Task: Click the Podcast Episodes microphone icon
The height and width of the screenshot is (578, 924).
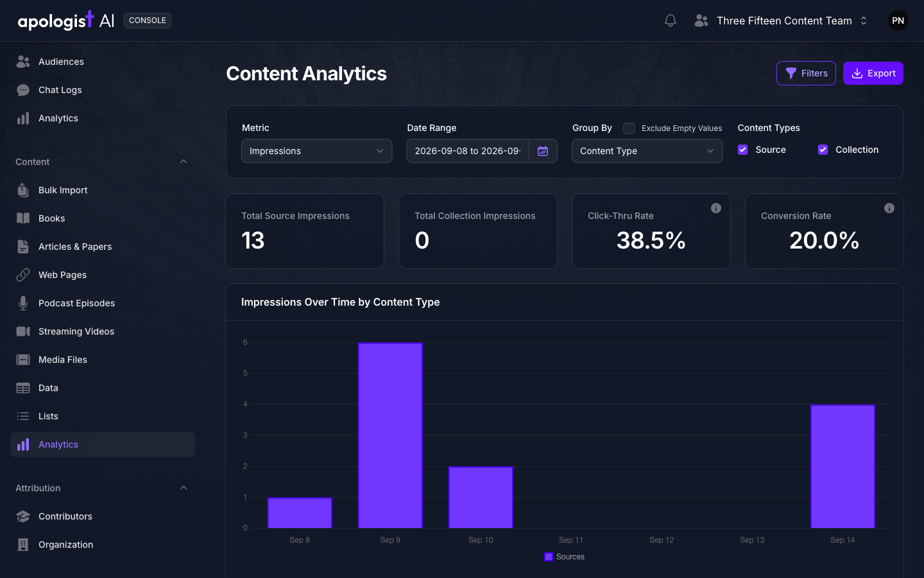Action: pos(23,303)
